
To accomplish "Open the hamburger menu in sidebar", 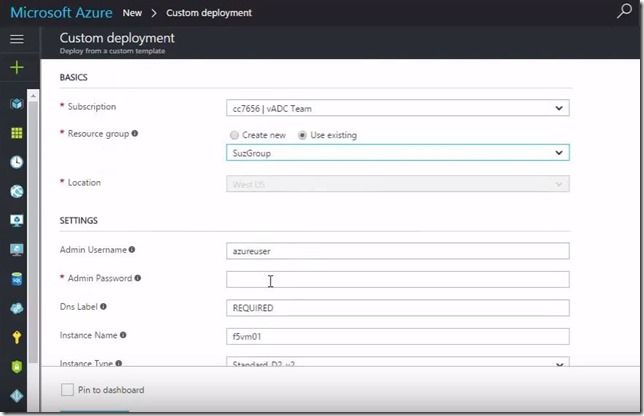I will 17,39.
